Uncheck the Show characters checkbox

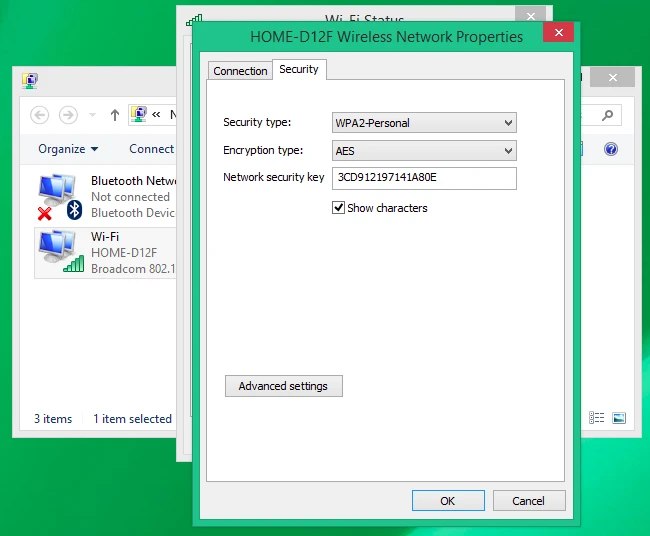coord(339,208)
